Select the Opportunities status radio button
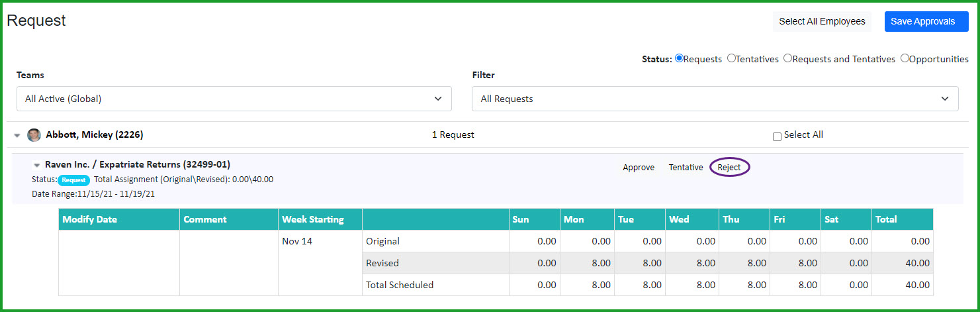Viewport: 980px width, 312px height. [x=905, y=58]
